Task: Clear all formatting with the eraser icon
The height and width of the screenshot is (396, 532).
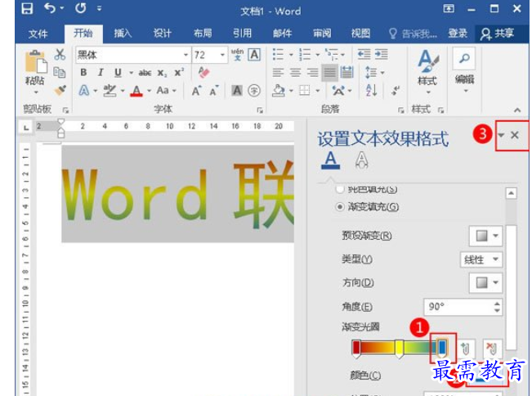Action: 203,72
